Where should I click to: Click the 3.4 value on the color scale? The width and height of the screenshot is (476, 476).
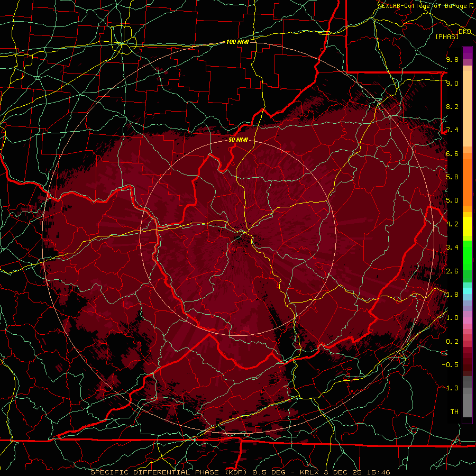coord(452,248)
